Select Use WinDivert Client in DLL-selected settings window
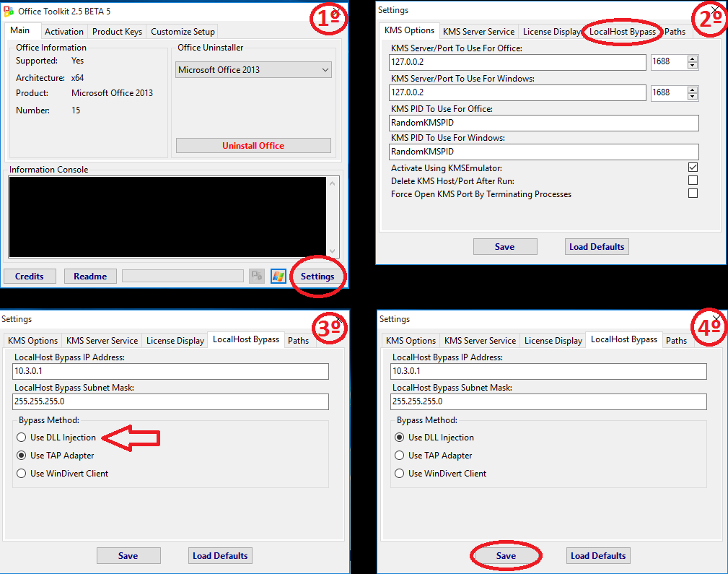 click(399, 474)
